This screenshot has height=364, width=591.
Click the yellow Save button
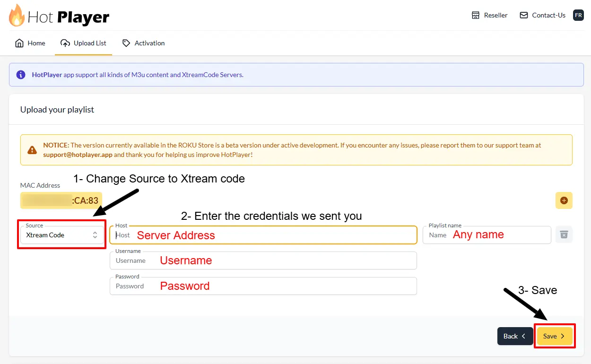(555, 336)
